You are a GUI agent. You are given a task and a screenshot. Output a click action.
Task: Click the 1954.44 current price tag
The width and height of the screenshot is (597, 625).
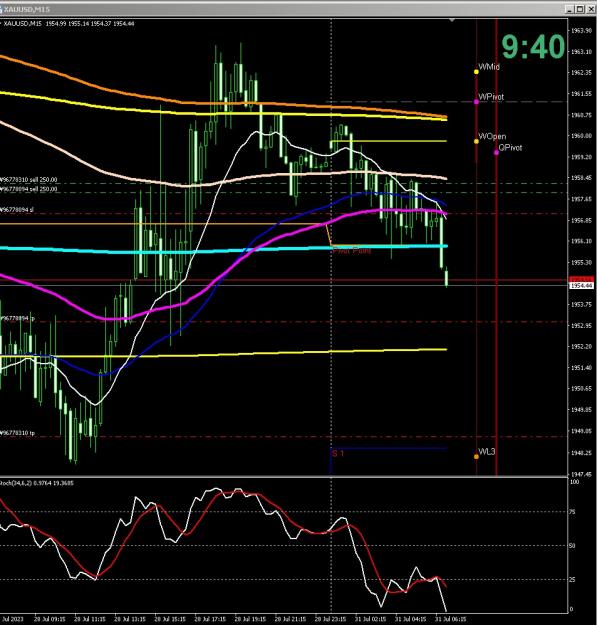tap(581, 286)
